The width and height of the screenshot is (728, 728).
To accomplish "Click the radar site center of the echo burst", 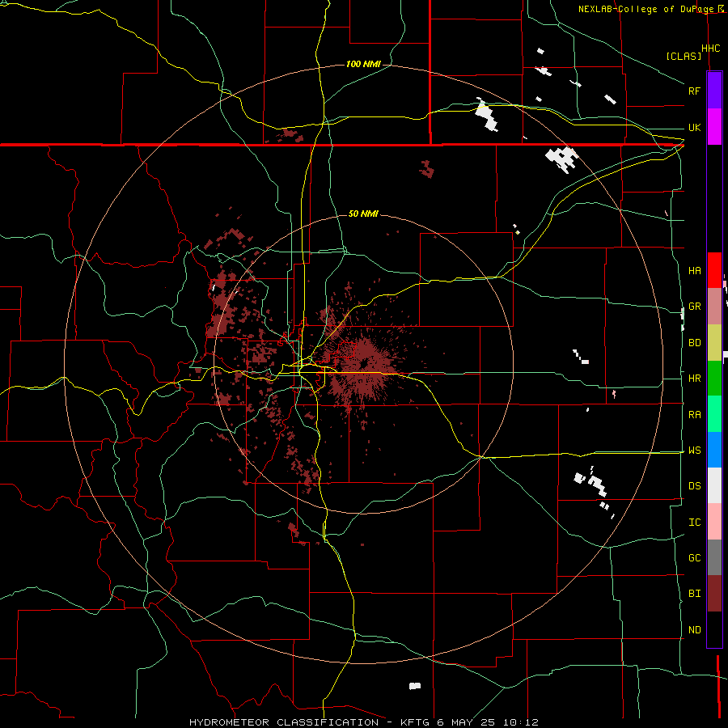I will tap(364, 362).
